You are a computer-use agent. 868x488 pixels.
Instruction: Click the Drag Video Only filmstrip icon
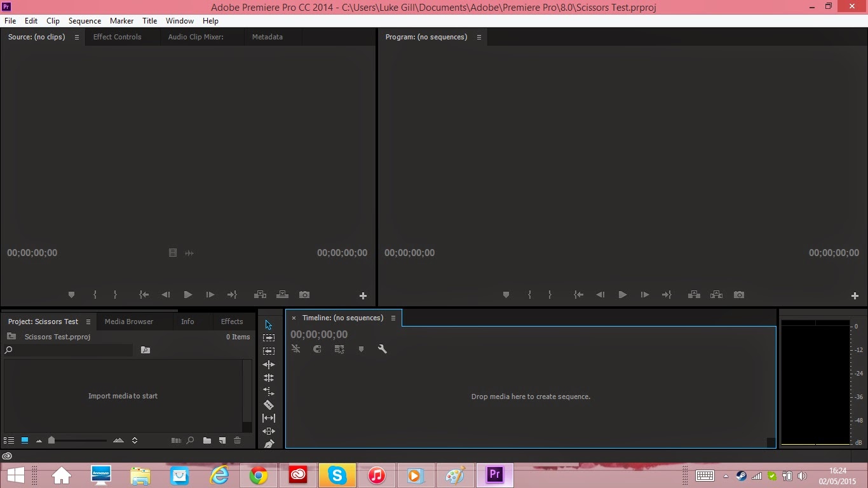[x=173, y=253]
